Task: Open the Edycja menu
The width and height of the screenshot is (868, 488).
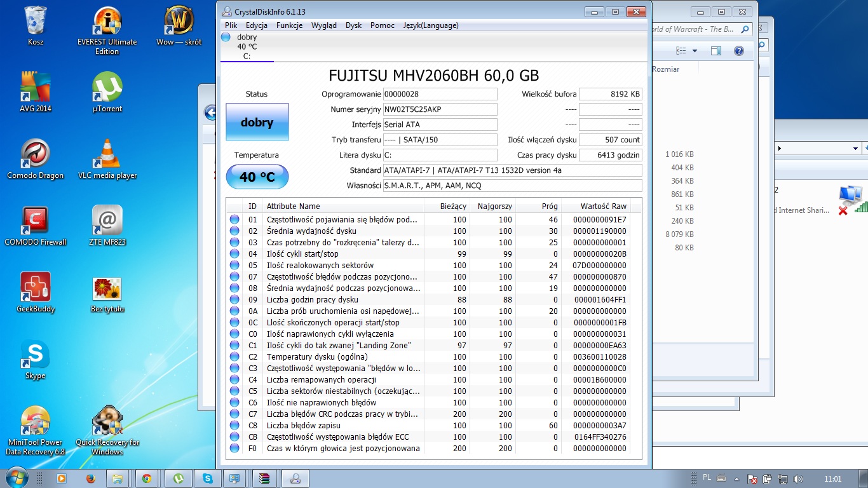Action: 257,25
